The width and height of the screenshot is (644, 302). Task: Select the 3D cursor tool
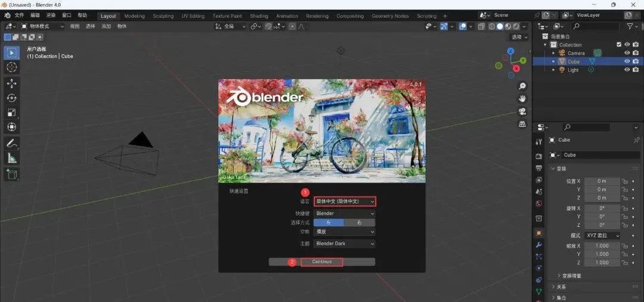click(x=11, y=67)
